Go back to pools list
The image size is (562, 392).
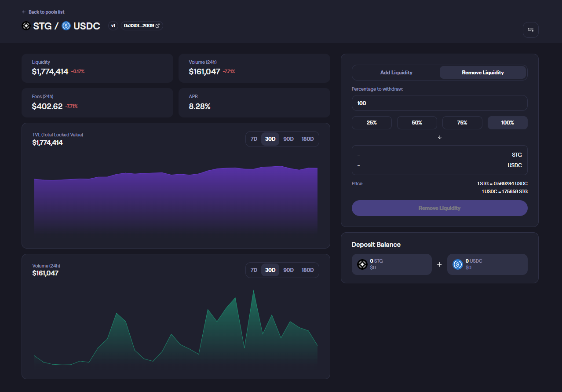click(x=46, y=12)
